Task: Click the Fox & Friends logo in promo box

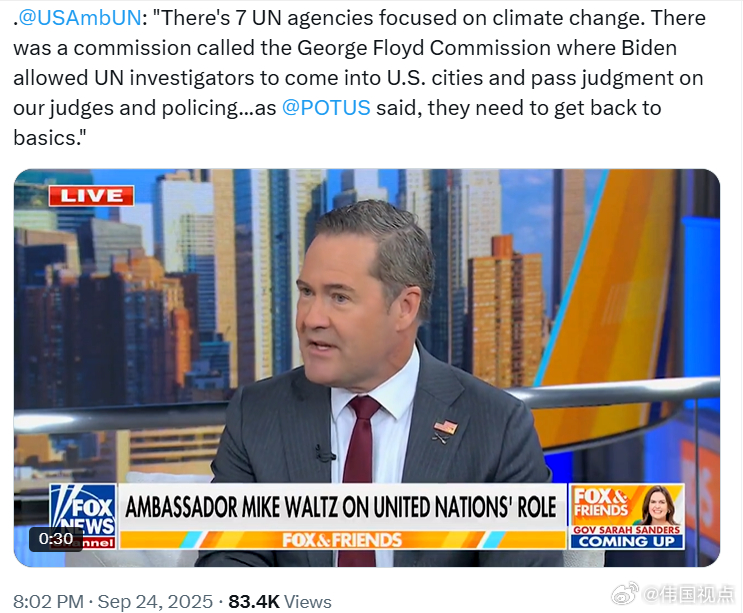Action: tap(600, 502)
